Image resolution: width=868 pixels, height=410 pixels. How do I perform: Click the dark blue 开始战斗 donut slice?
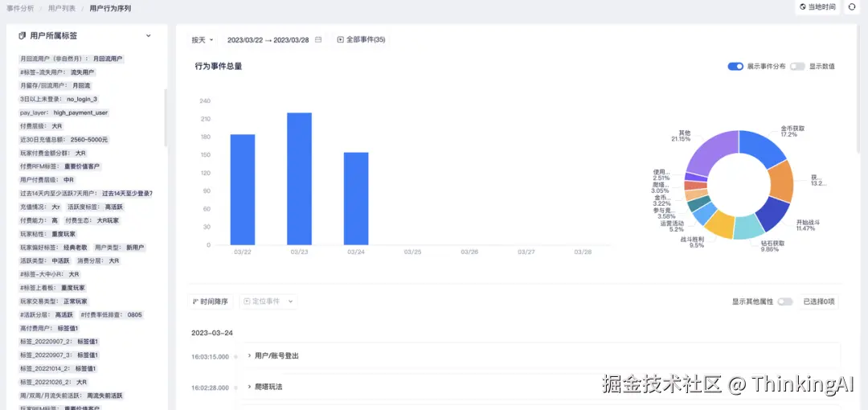click(774, 213)
